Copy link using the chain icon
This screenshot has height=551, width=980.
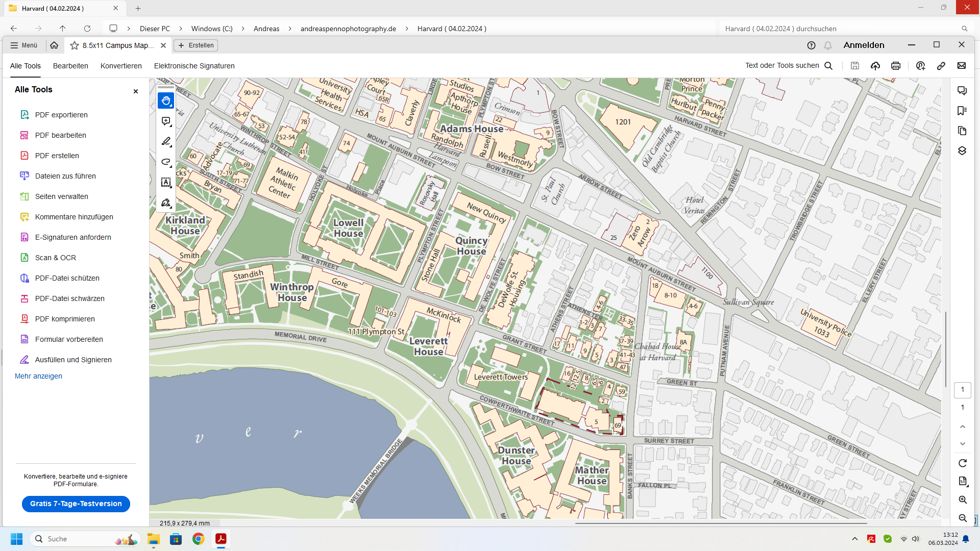[x=941, y=65]
